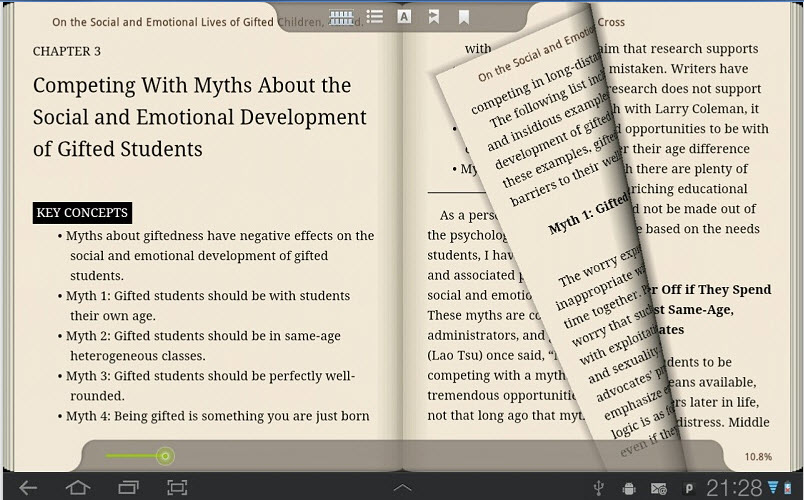Tap the Android back arrow button
The height and width of the screenshot is (500, 804).
(x=28, y=487)
